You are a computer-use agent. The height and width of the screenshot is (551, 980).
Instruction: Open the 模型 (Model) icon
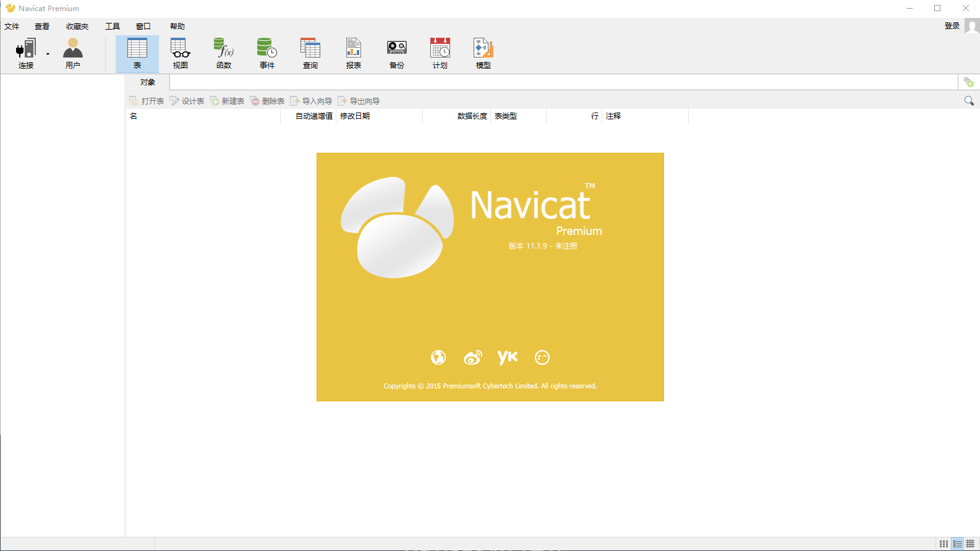pyautogui.click(x=484, y=54)
